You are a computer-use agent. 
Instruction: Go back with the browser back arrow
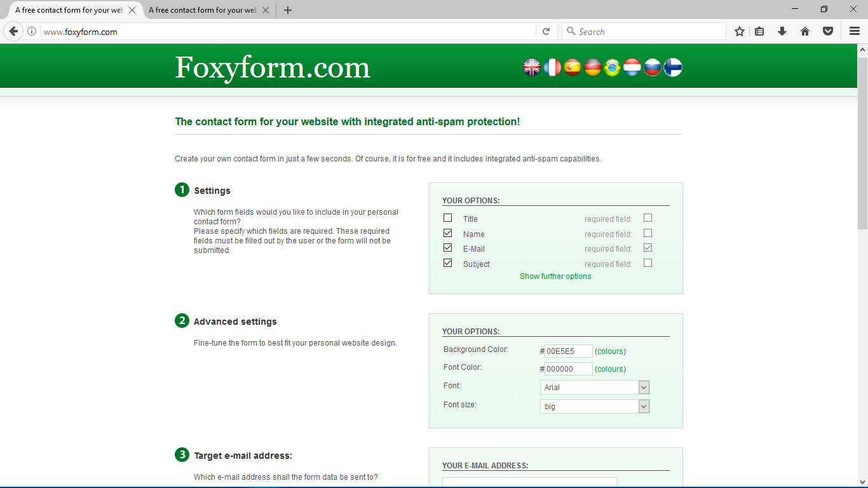pos(13,31)
